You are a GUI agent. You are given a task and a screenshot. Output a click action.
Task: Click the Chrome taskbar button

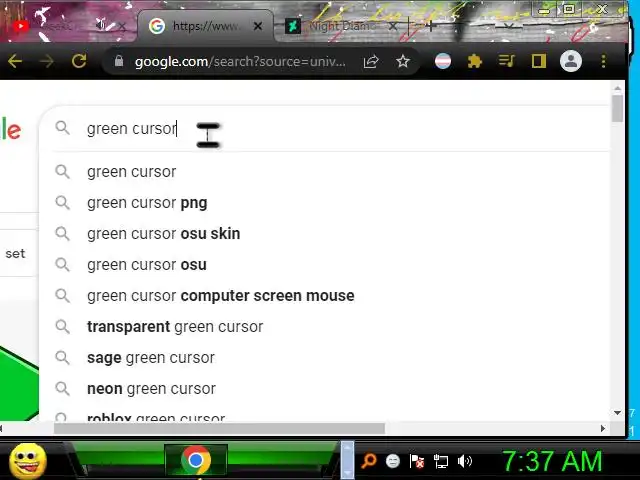[196, 460]
